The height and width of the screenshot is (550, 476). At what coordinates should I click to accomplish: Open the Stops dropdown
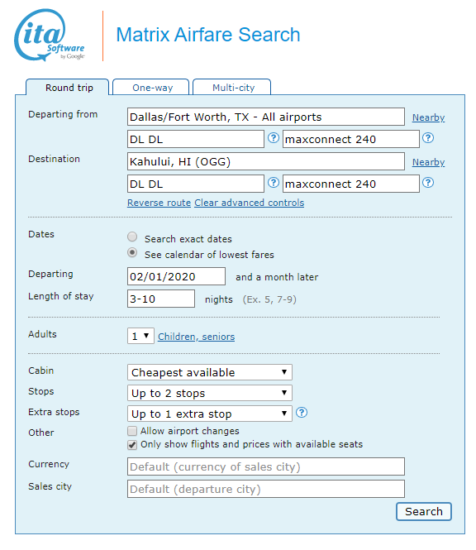click(x=210, y=393)
